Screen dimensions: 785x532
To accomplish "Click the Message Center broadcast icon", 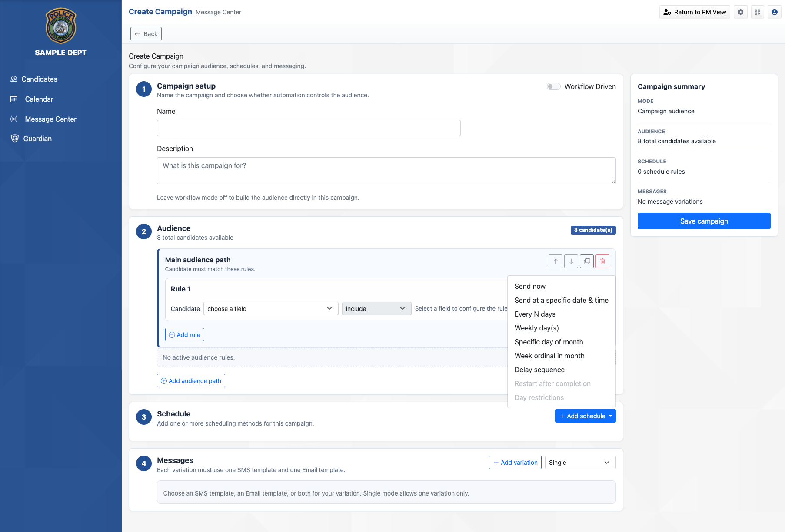I will pyautogui.click(x=14, y=119).
